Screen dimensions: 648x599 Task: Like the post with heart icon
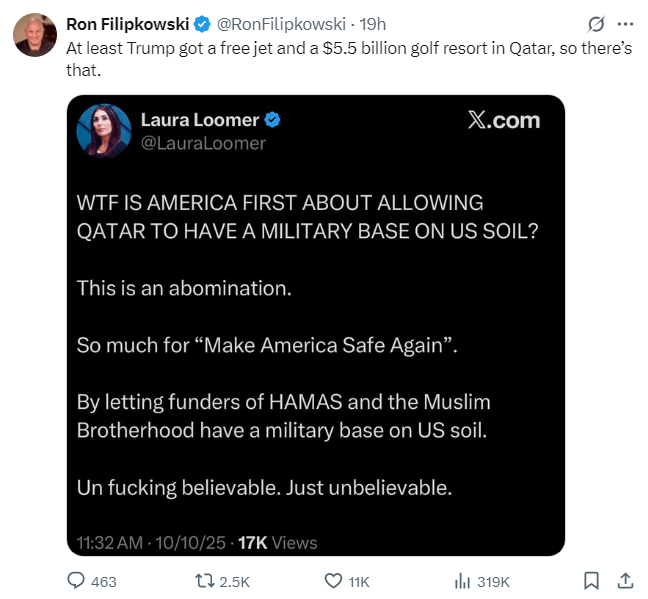(335, 580)
